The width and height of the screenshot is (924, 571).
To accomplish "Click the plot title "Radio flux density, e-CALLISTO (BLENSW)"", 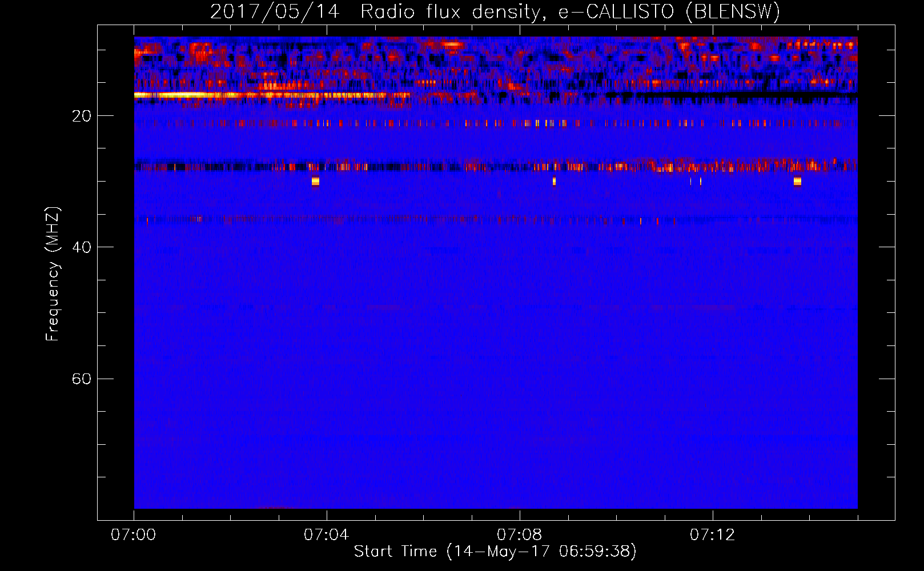I will click(570, 12).
